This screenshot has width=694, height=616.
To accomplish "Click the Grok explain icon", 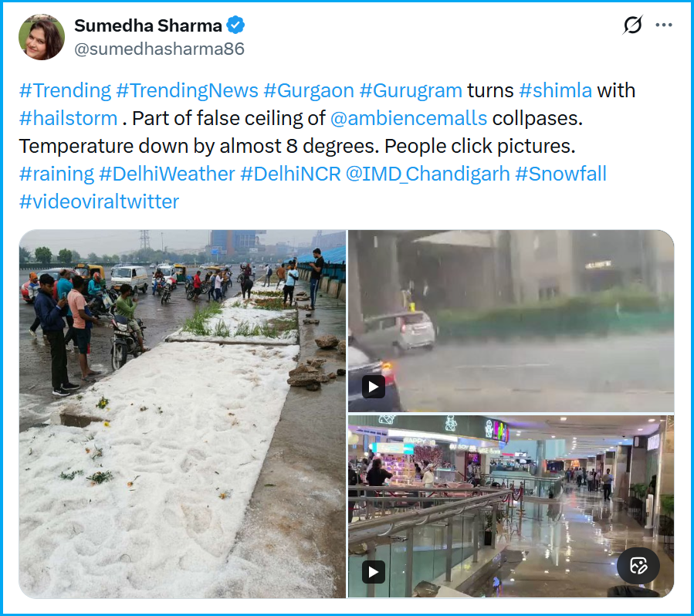I will (632, 25).
